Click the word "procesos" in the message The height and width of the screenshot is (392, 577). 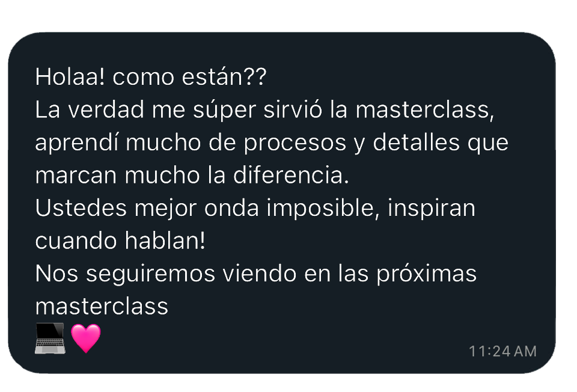pyautogui.click(x=295, y=143)
